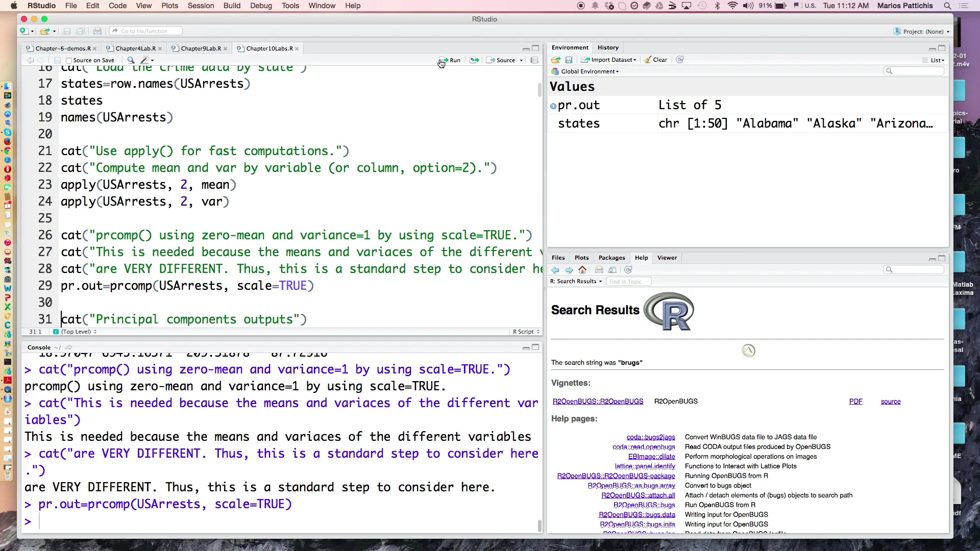Switch to the Chapter-6-demos.R tab
Screen dimensions: 980x551
coord(63,48)
